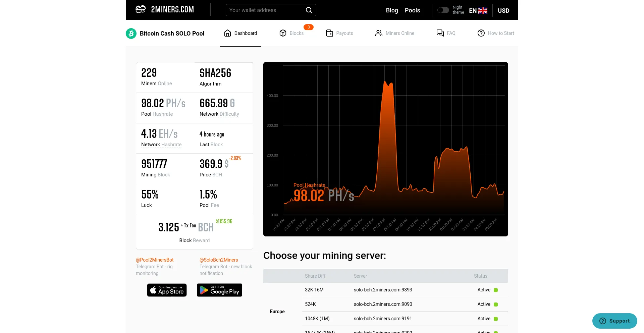Click the 1048K (1M) share diff cell
The height and width of the screenshot is (333, 644).
click(x=317, y=319)
